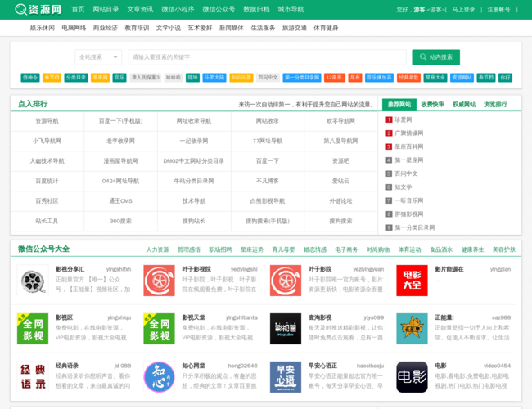The height and width of the screenshot is (409, 532).
Task: Click the 第一分类目录网 tag
Action: [302, 78]
